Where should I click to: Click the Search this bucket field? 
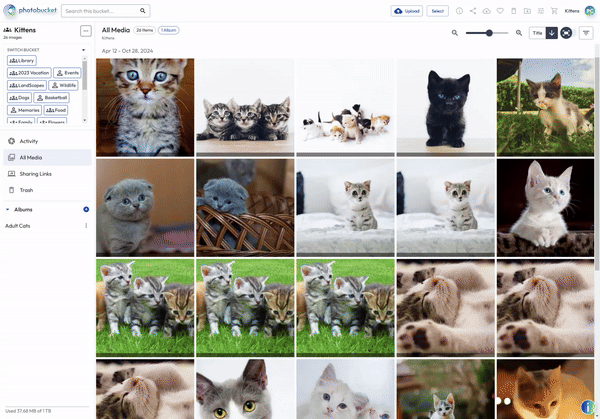(x=106, y=11)
